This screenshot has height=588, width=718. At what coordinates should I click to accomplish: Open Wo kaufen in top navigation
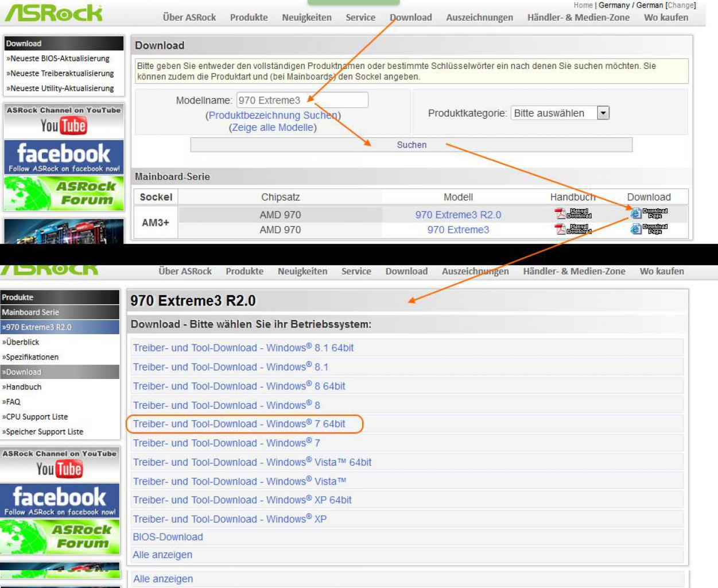(x=666, y=17)
